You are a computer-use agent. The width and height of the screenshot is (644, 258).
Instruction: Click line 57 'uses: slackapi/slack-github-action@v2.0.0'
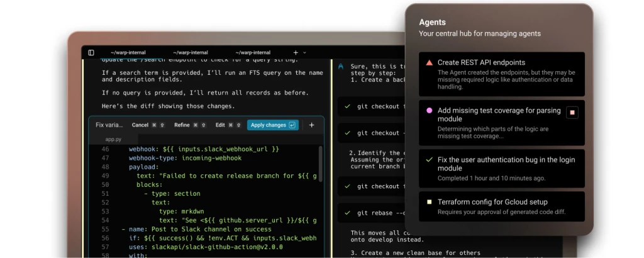point(206,247)
